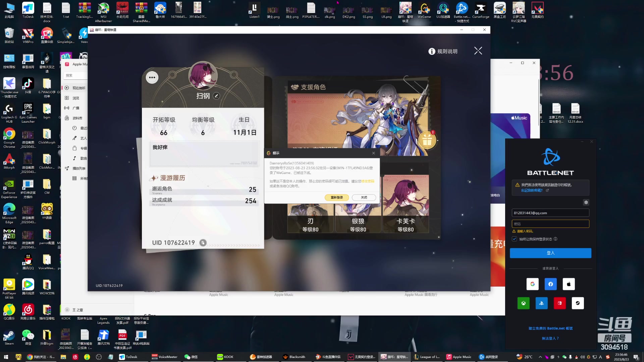This screenshot has height=362, width=644.
Task: Click the volume icon in system tray
Action: coord(582,357)
